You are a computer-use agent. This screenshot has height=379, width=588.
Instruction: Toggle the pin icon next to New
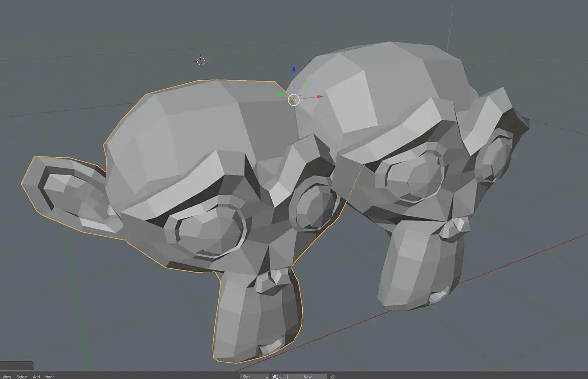[332, 377]
